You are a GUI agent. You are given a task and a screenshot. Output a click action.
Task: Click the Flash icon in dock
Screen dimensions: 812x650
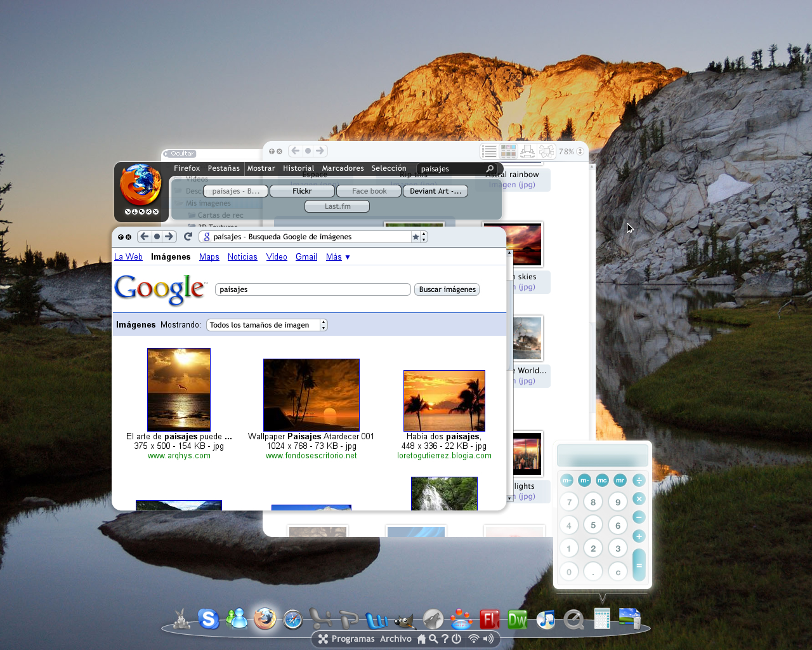(489, 620)
